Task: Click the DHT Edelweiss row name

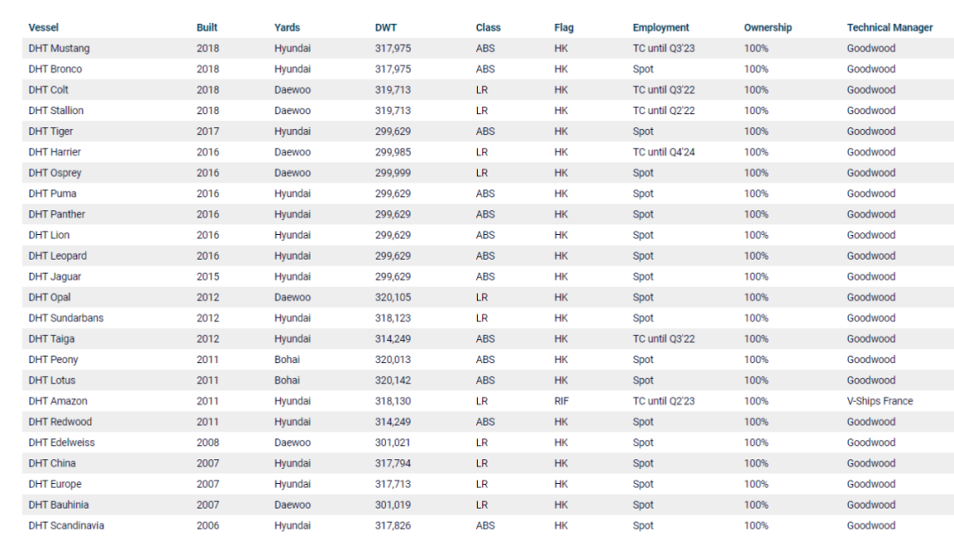Action: coord(62,443)
